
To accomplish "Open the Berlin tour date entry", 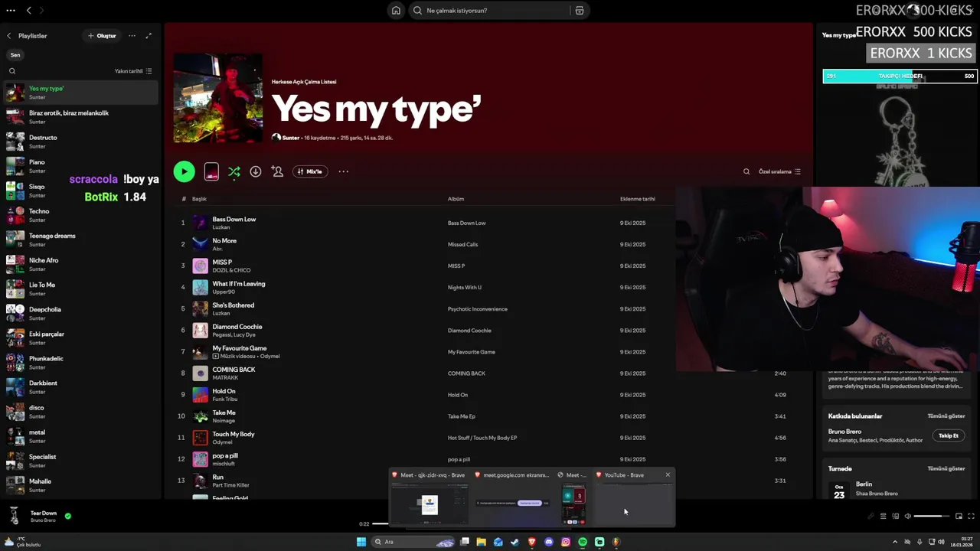I will (896, 488).
